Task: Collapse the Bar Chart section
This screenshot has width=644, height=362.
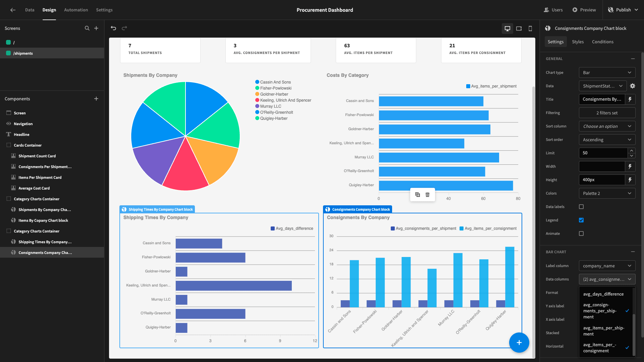Action: point(633,252)
